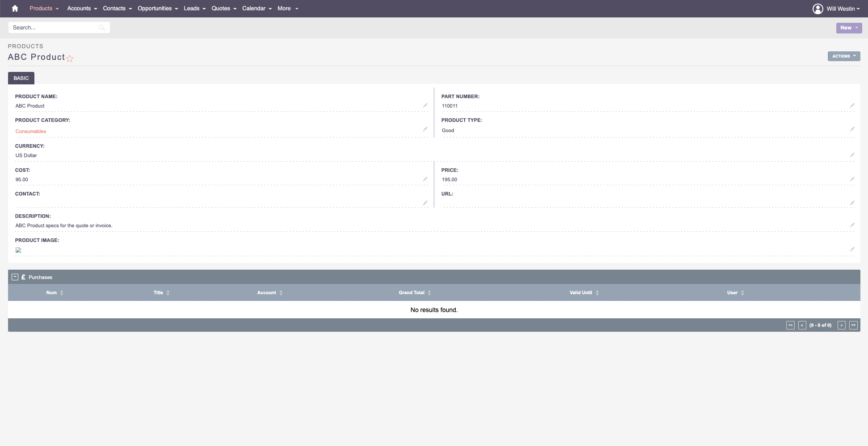Open the Will Westin user dropdown
The image size is (868, 446).
(843, 8)
